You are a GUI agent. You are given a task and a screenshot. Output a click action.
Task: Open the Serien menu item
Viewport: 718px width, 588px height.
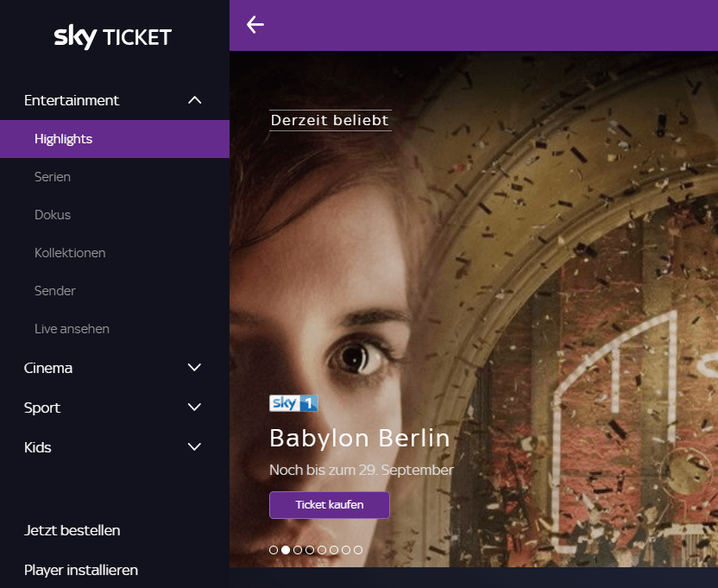(x=52, y=177)
